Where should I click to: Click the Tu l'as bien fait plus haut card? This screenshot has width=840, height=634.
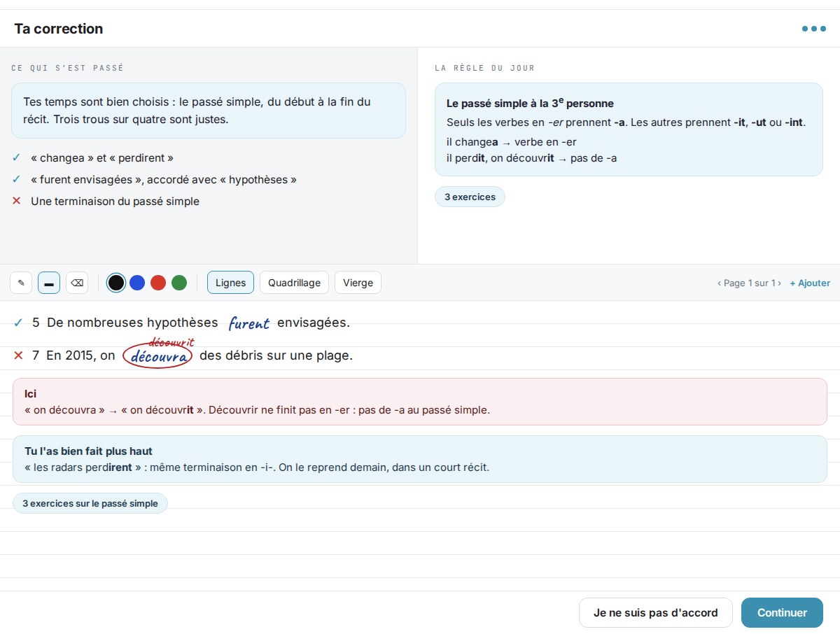(420, 459)
